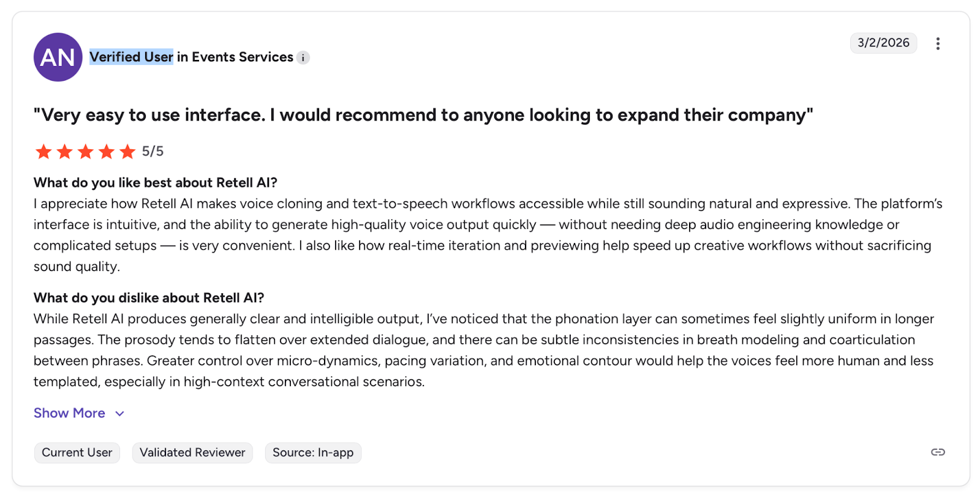Click the fifth rating star
The width and height of the screenshot is (980, 492).
127,152
